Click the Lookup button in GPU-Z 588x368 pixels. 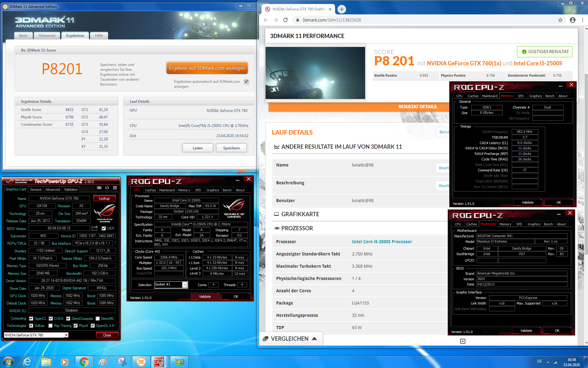pos(104,198)
